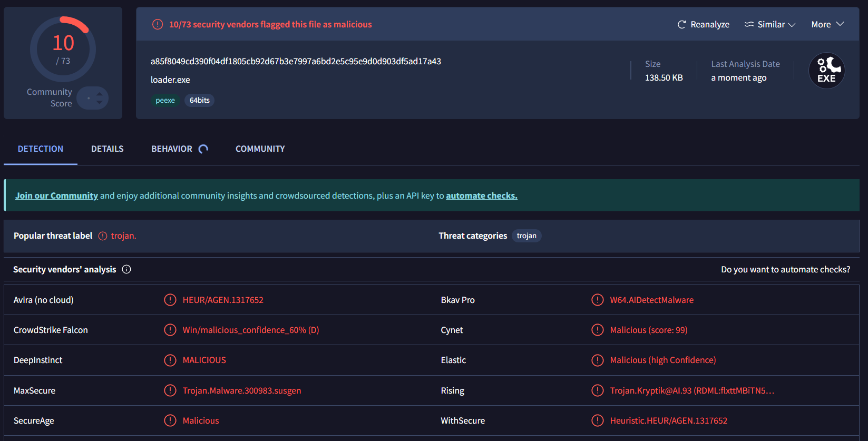The image size is (868, 441).
Task: Click W64.AIDetectMalware detection text
Action: pos(652,300)
